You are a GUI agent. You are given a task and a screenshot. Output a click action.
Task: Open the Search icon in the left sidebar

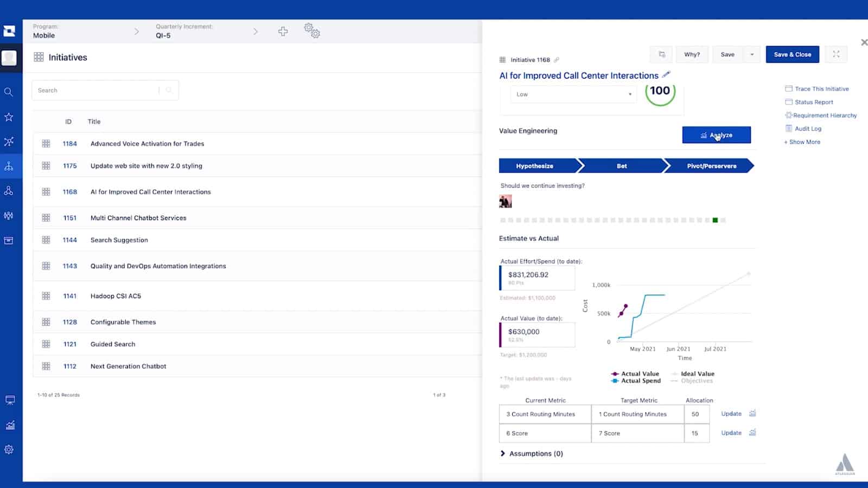[x=9, y=92]
